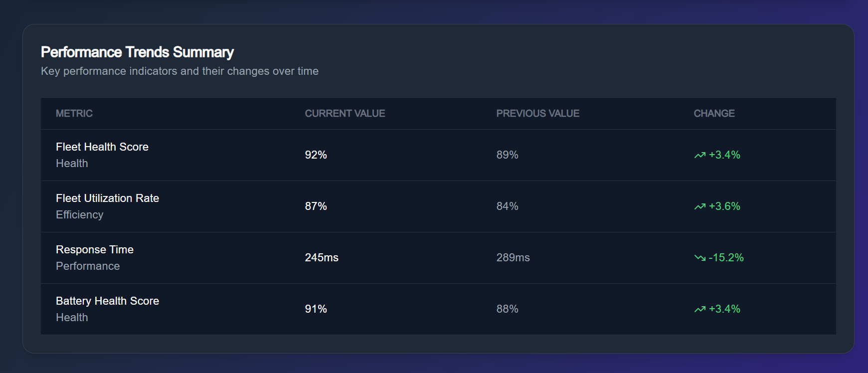Click the PREVIOUS VALUE column header

(537, 113)
